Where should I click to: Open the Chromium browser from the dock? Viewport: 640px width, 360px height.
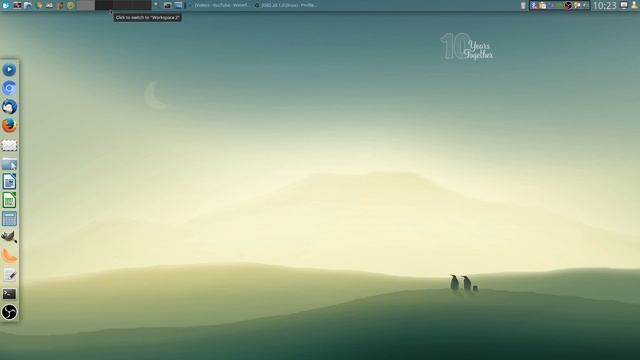pos(9,88)
